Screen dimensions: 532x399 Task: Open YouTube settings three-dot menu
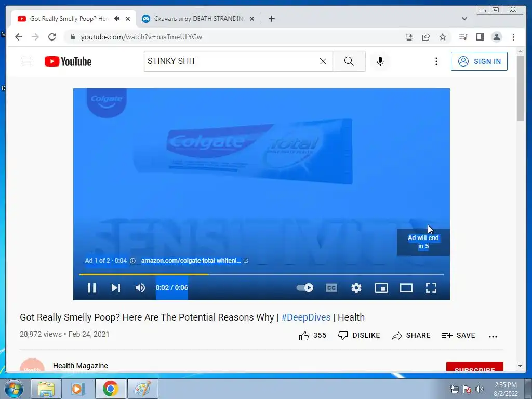[436, 61]
